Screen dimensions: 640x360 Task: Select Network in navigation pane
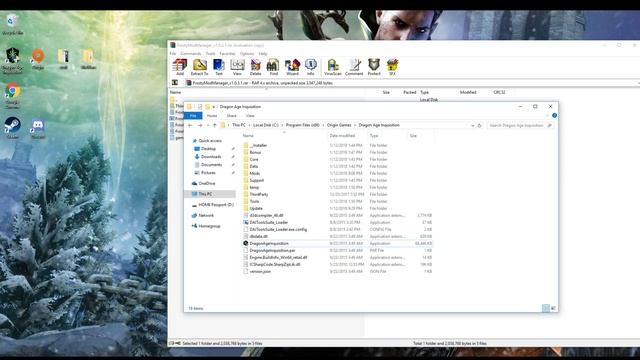click(206, 216)
